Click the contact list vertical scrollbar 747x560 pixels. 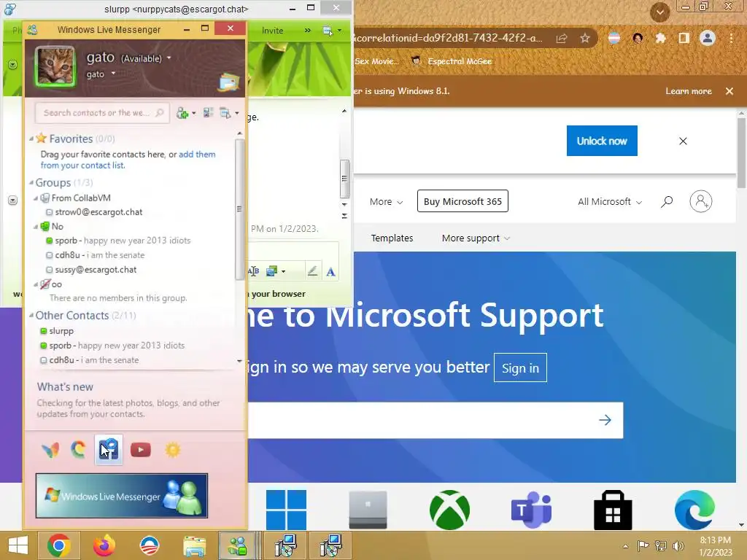click(x=239, y=209)
